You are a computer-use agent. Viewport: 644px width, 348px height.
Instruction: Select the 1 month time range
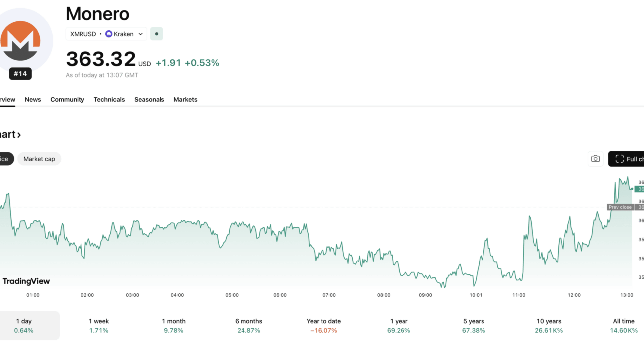[x=174, y=326]
